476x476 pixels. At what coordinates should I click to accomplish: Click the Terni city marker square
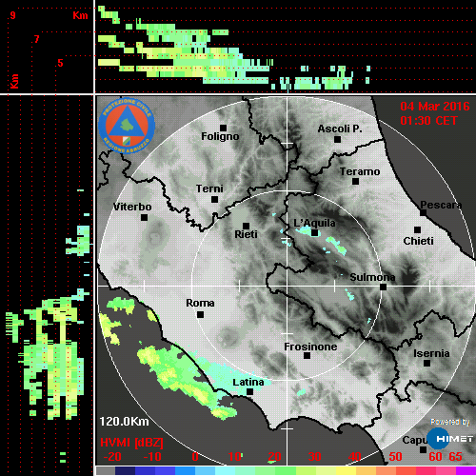(214, 200)
